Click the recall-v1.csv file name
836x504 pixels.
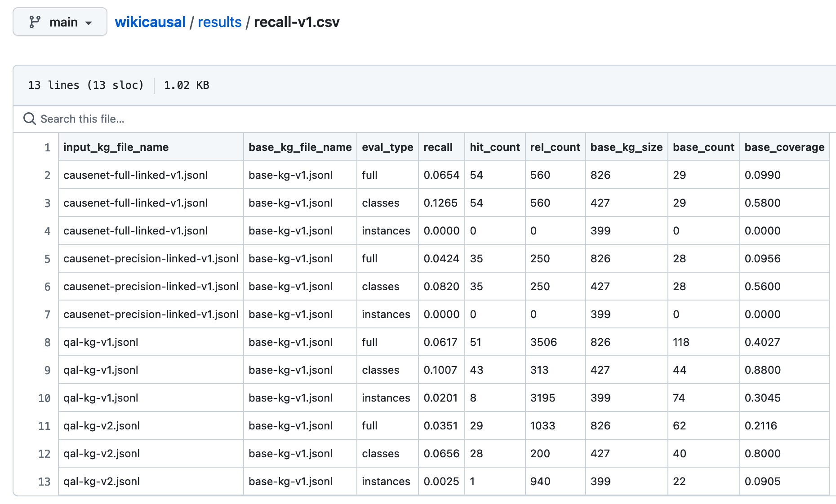pos(297,22)
